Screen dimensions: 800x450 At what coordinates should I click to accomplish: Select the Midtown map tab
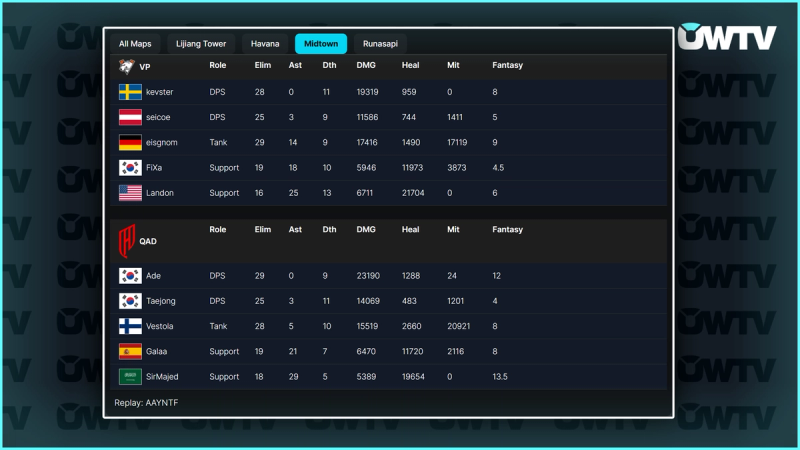click(x=321, y=44)
